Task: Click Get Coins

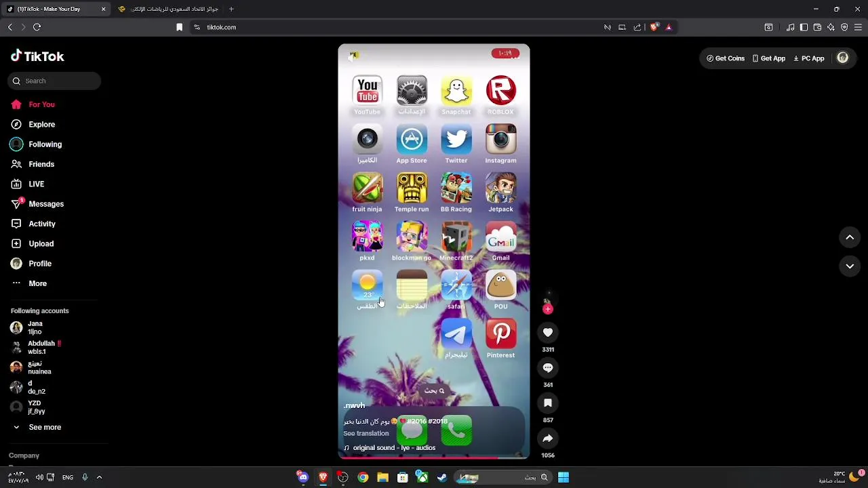Action: [726, 58]
